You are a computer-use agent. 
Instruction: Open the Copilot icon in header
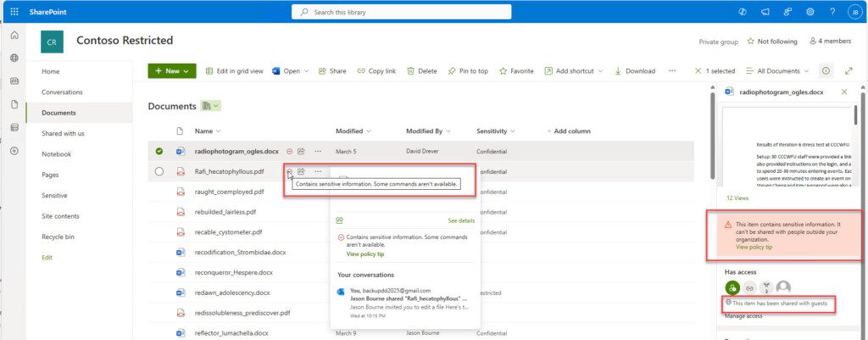(x=743, y=12)
